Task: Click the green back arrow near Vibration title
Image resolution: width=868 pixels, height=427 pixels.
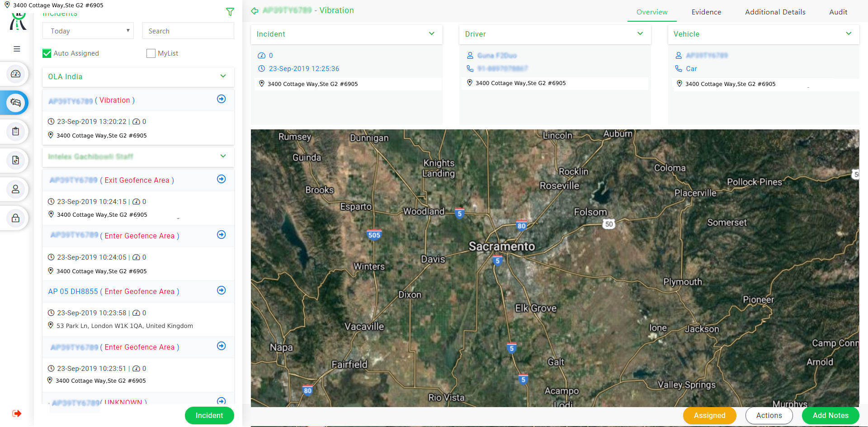Action: (x=255, y=11)
